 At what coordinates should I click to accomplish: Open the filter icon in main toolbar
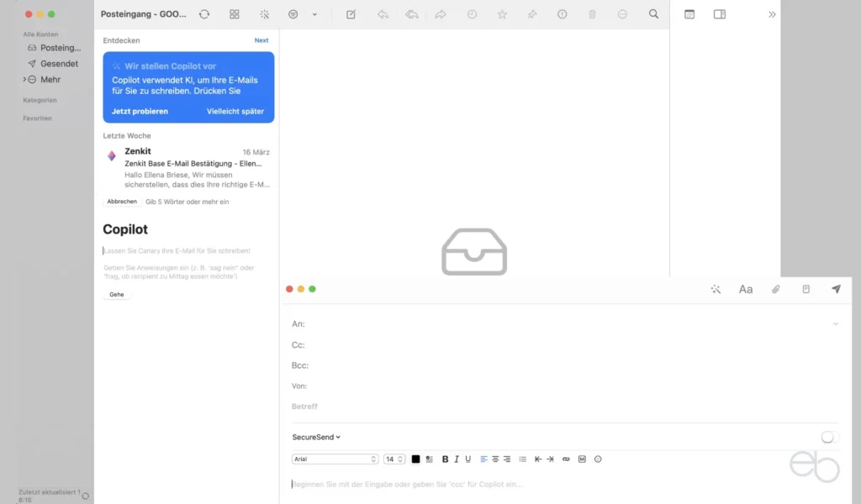tap(293, 14)
